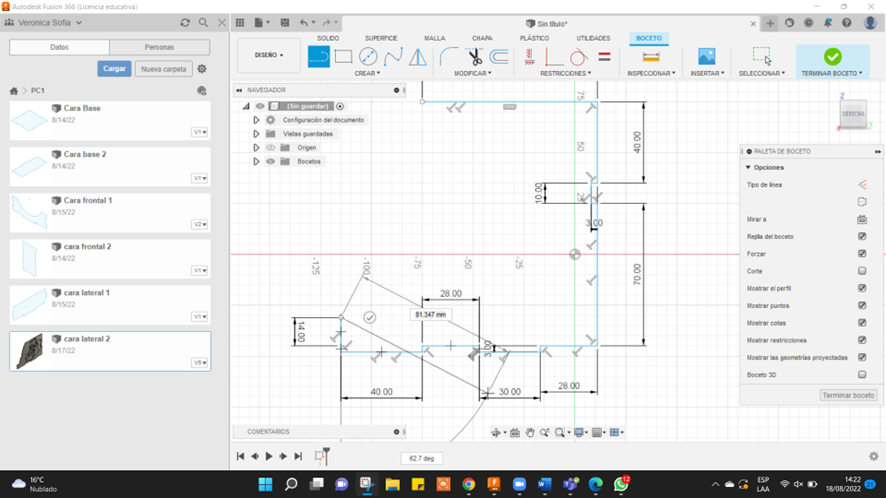Switch to the SÓLIDO tab
The width and height of the screenshot is (886, 498).
pos(328,38)
